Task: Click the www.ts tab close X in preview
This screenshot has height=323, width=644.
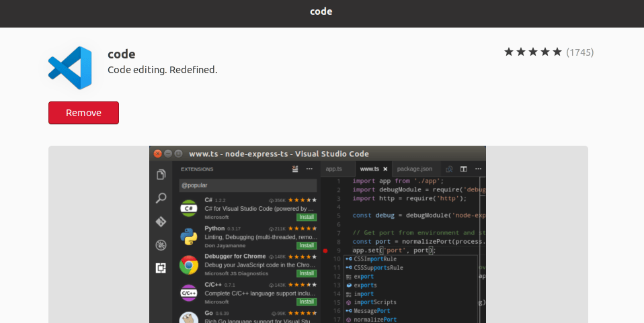Action: point(385,169)
